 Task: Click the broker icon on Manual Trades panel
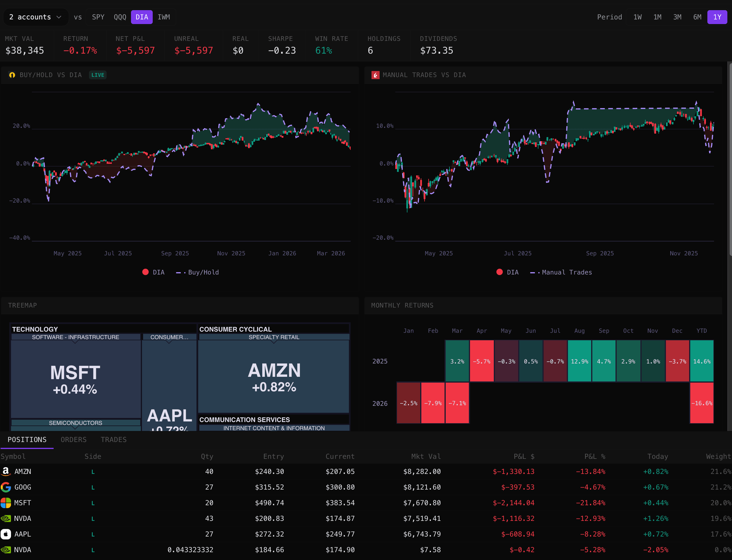[375, 75]
